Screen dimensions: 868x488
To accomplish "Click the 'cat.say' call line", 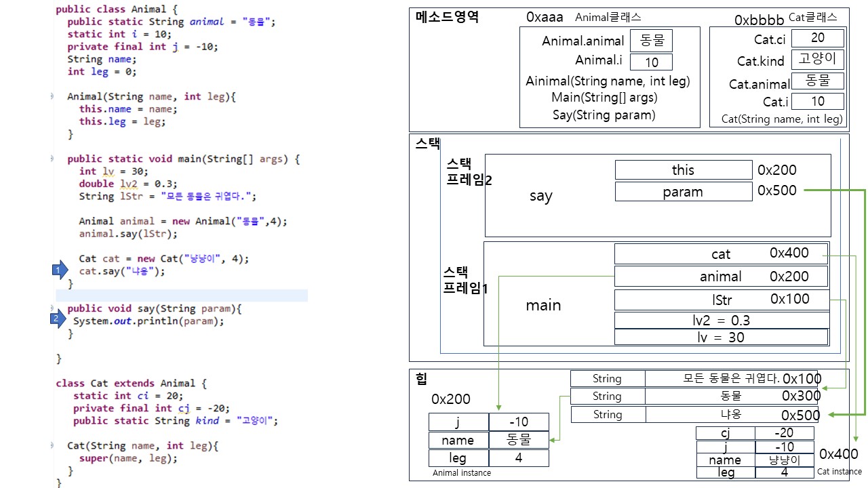I will click(122, 271).
